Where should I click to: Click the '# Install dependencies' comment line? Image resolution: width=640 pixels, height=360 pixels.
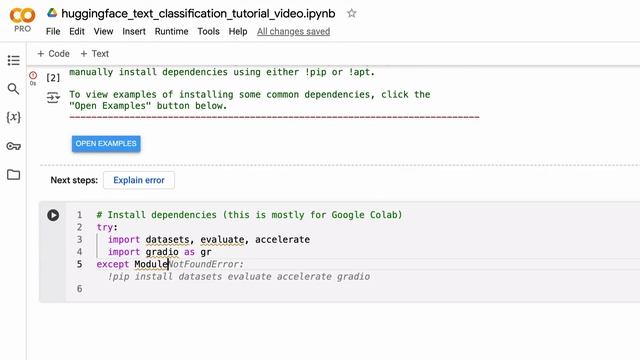249,215
